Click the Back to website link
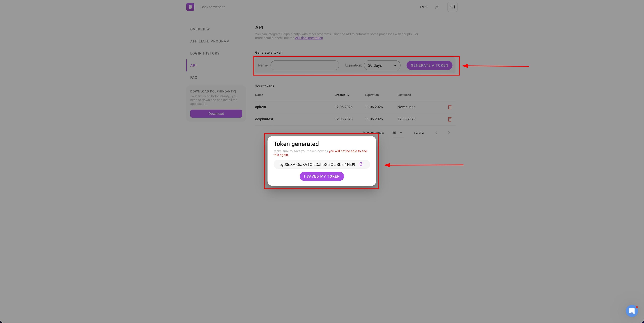Viewport: 644px width, 323px height. [x=213, y=7]
